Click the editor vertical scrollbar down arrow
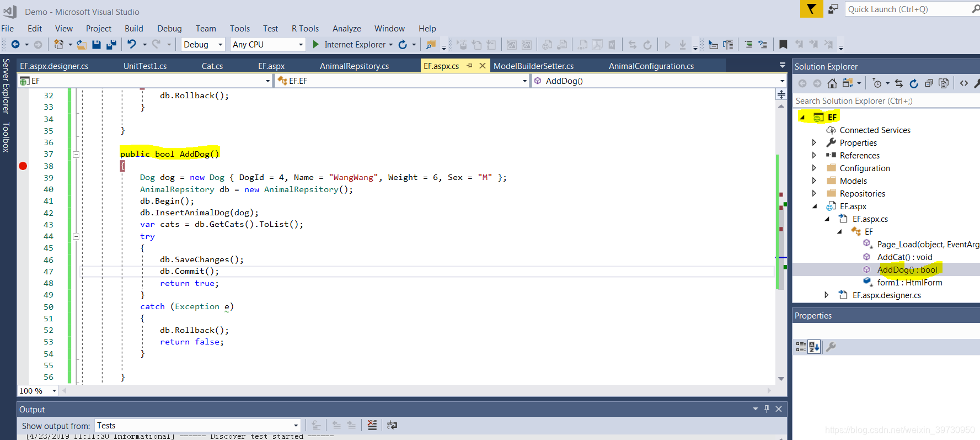This screenshot has width=980, height=440. click(x=781, y=379)
